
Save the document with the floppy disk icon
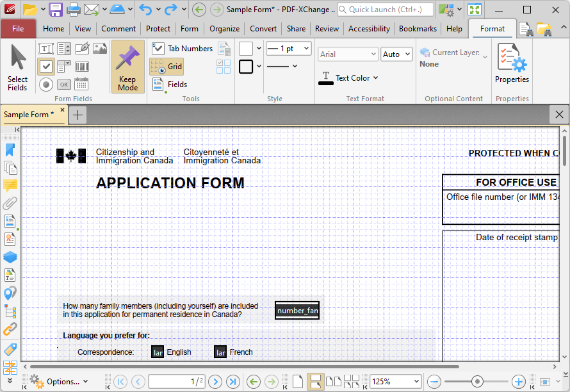(x=56, y=10)
